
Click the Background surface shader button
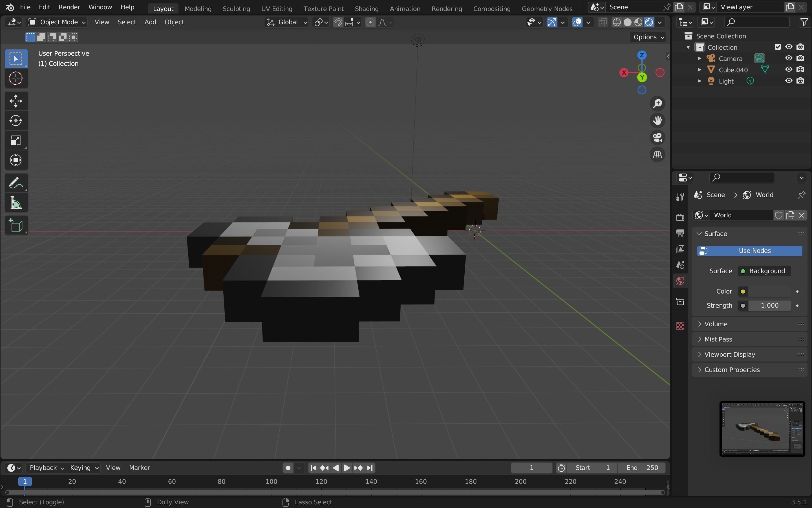(764, 271)
